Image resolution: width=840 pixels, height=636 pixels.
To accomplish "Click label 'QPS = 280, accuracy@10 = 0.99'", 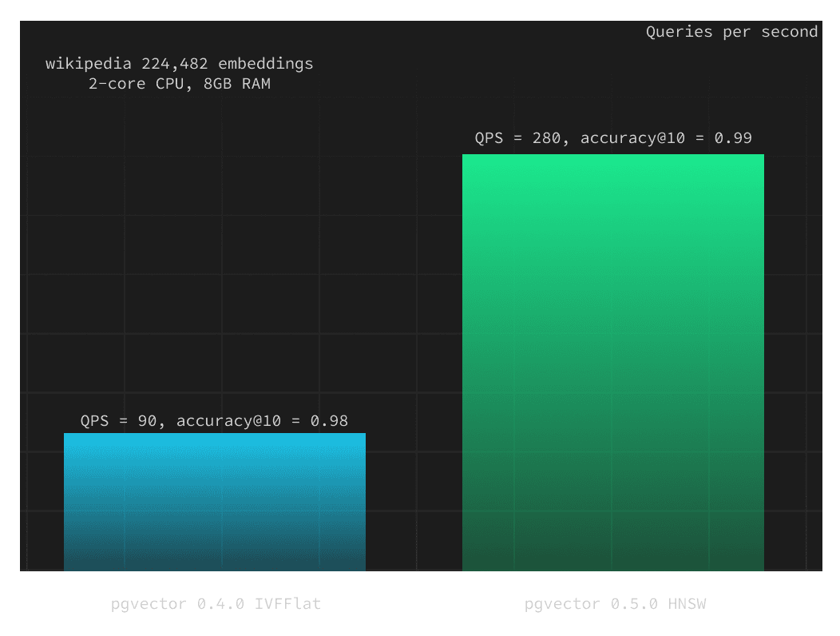I will point(613,138).
